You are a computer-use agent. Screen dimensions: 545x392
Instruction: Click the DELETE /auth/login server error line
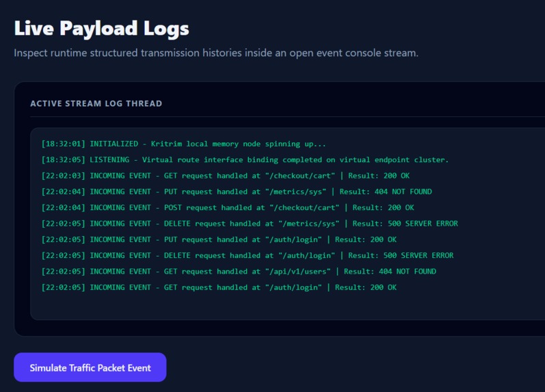point(248,256)
